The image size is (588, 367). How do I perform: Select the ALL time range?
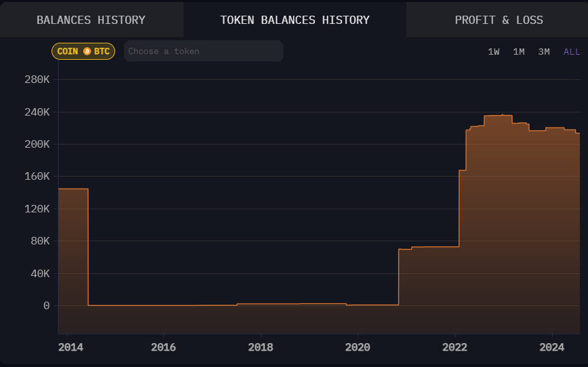click(572, 52)
